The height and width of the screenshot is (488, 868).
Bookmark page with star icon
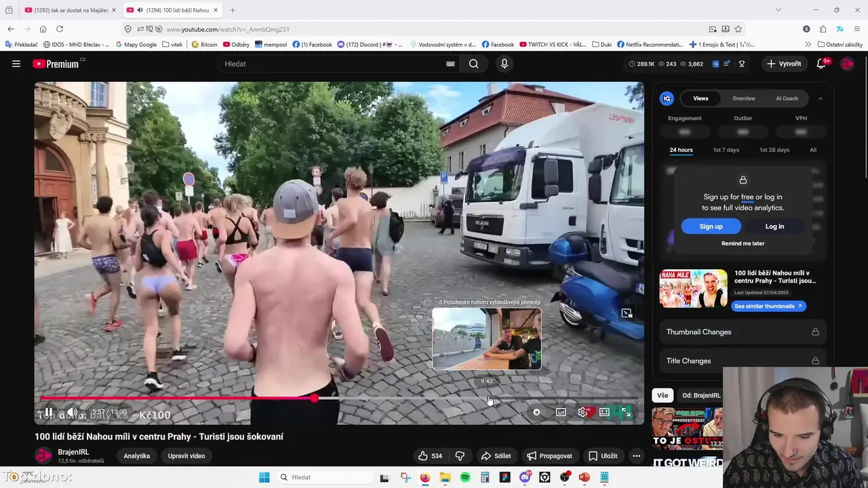click(x=738, y=29)
